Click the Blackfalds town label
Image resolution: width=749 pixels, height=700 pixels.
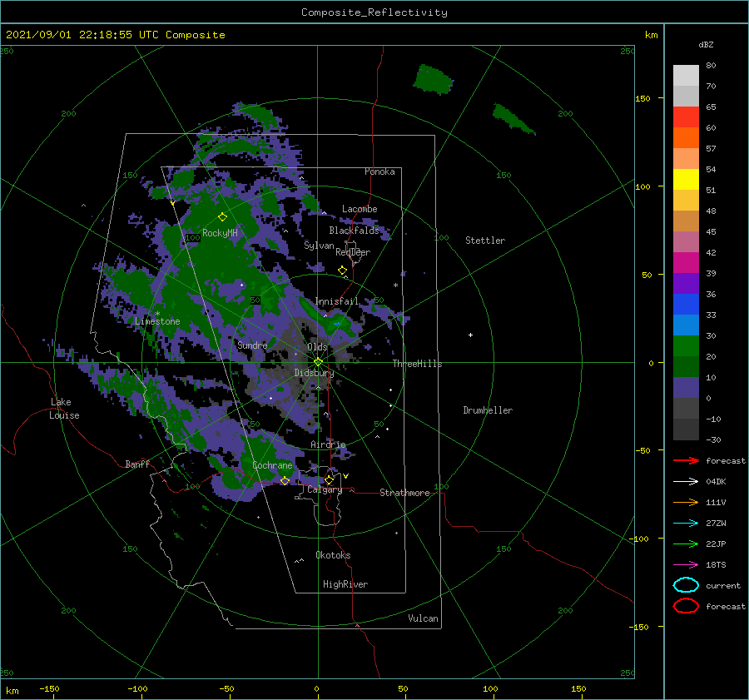pyautogui.click(x=354, y=231)
